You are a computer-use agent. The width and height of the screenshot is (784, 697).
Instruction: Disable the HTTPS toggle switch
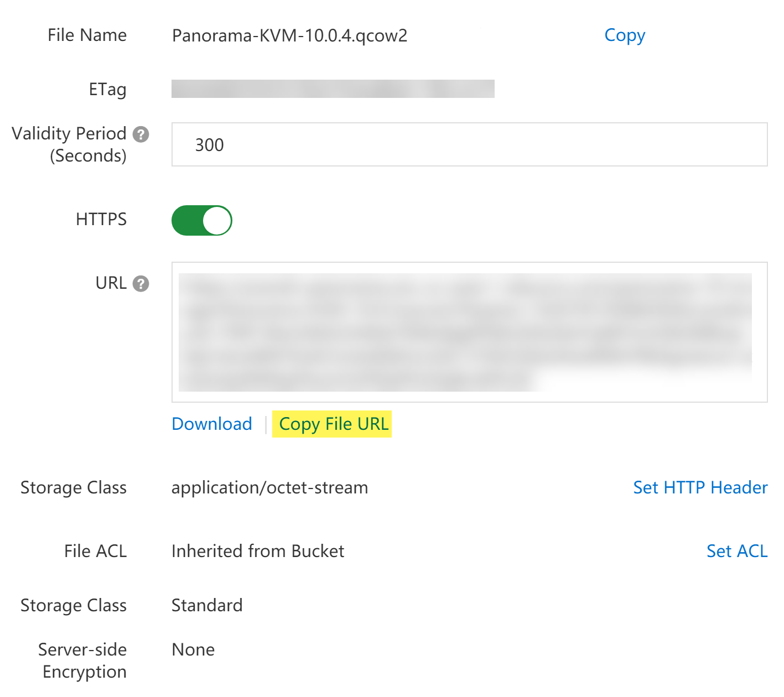pyautogui.click(x=202, y=221)
